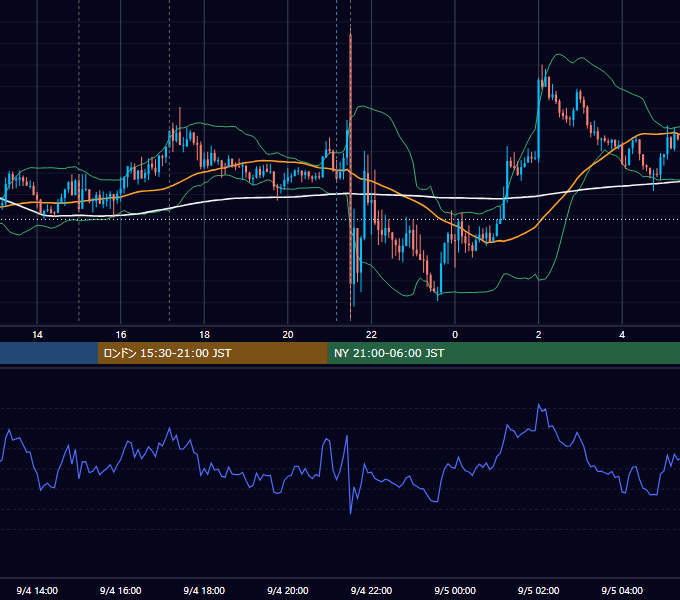Click the 9/4 22:00 date label
This screenshot has width=680, height=600.
(371, 590)
